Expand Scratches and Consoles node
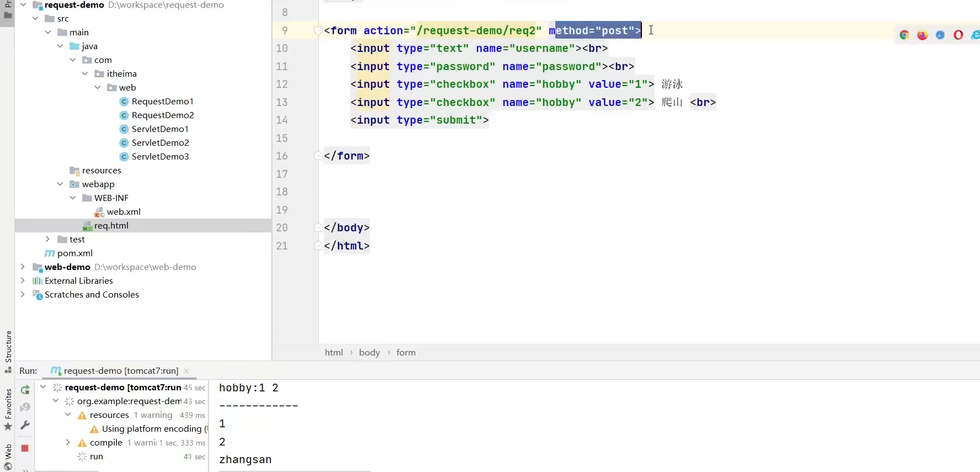Screen dimensions: 980x472 point(23,294)
